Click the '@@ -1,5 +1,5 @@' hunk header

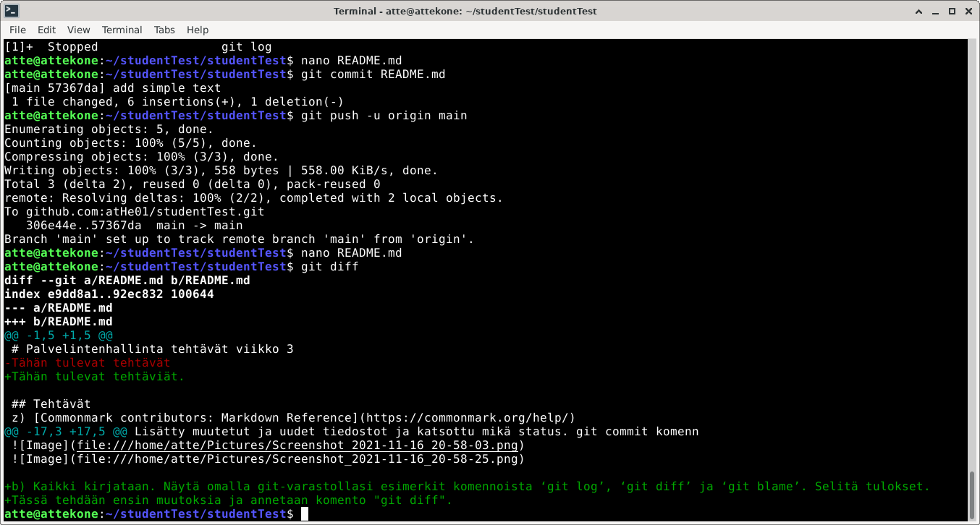coord(59,336)
